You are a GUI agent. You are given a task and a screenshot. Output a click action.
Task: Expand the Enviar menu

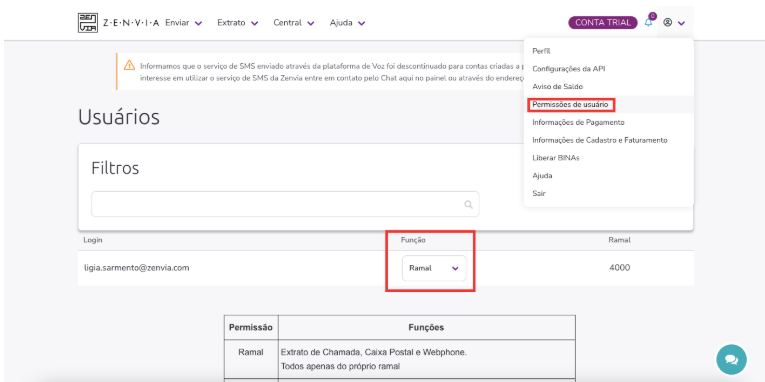pyautogui.click(x=184, y=22)
